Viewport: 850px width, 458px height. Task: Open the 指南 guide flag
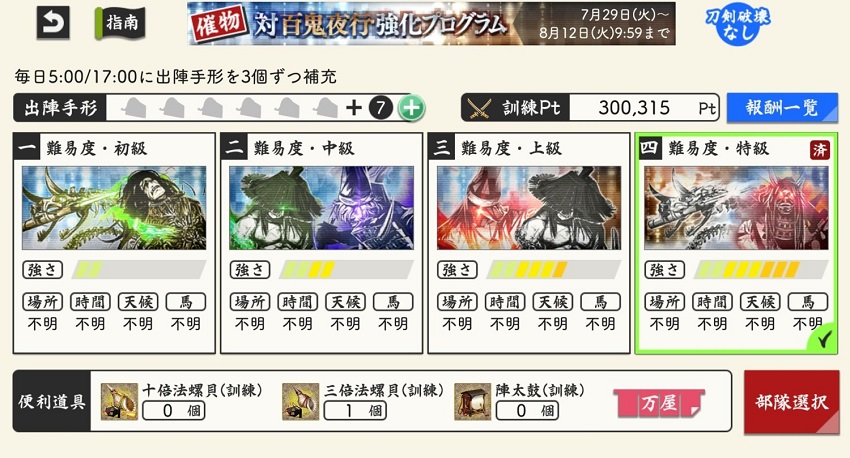click(x=120, y=23)
